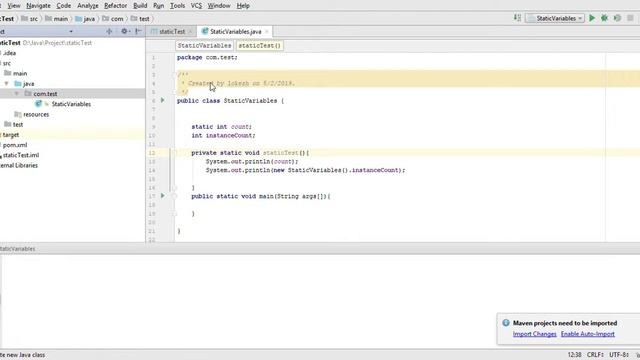Image resolution: width=640 pixels, height=360 pixels.
Task: Click the staticTest() structure breadcrumb above the editor
Action: tap(260, 46)
